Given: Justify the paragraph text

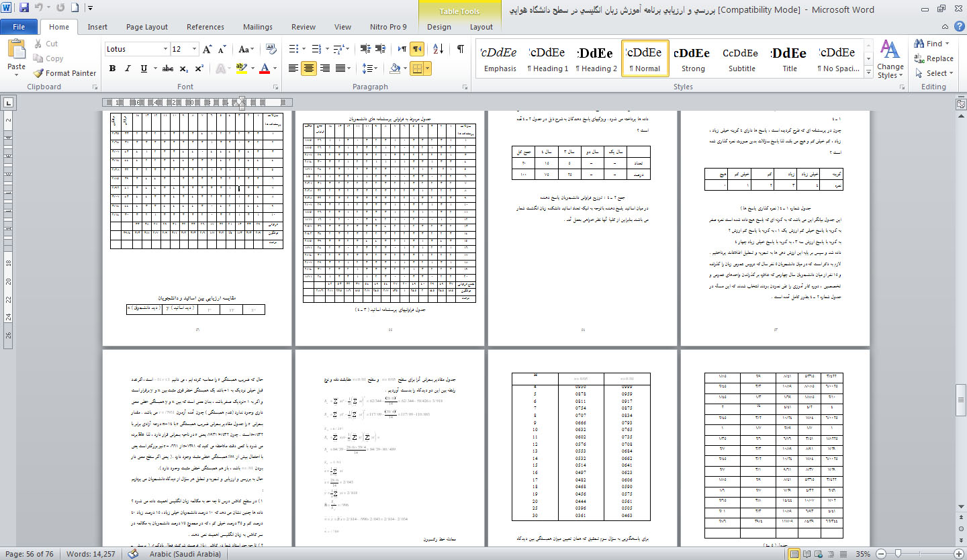Looking at the screenshot, I should (341, 68).
